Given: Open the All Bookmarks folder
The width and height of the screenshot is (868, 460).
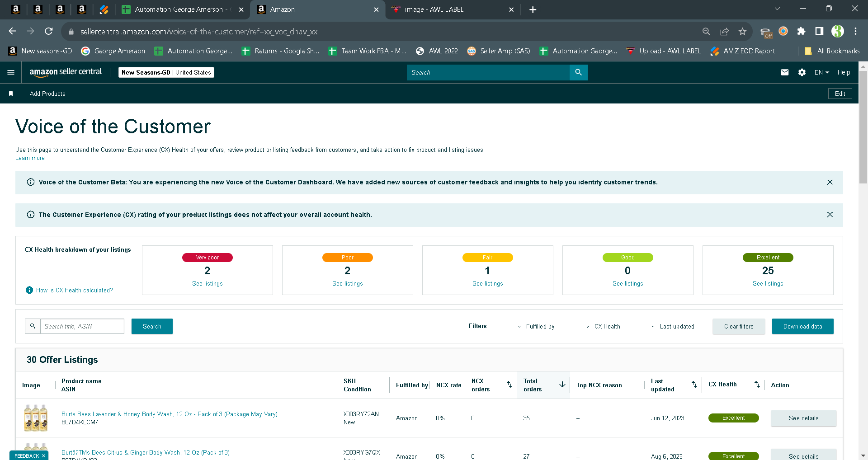Looking at the screenshot, I should [832, 51].
